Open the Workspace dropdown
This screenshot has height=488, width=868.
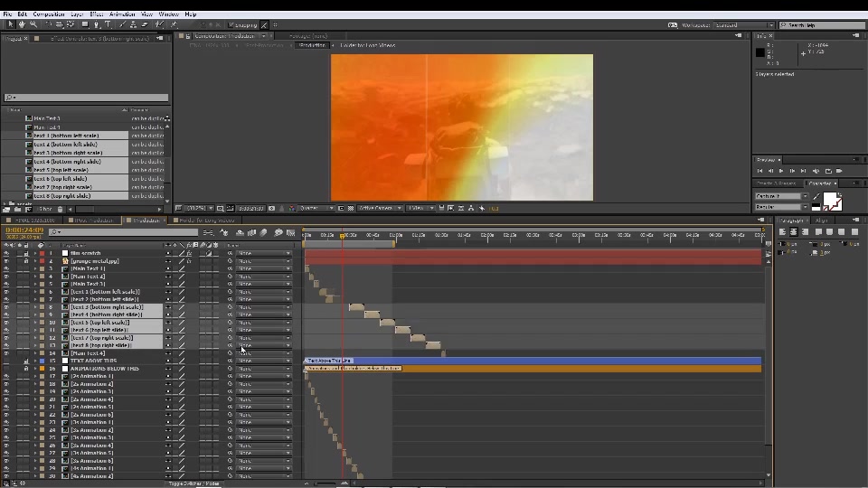(x=743, y=25)
